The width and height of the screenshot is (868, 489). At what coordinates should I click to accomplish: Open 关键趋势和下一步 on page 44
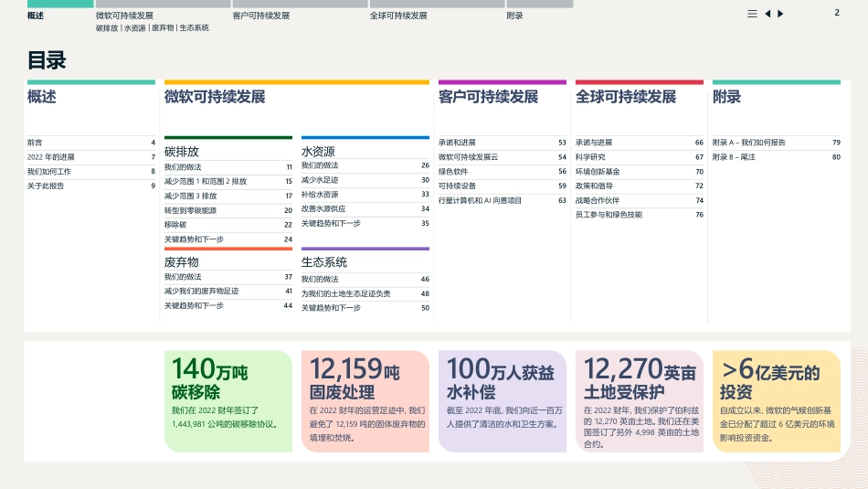(228, 305)
